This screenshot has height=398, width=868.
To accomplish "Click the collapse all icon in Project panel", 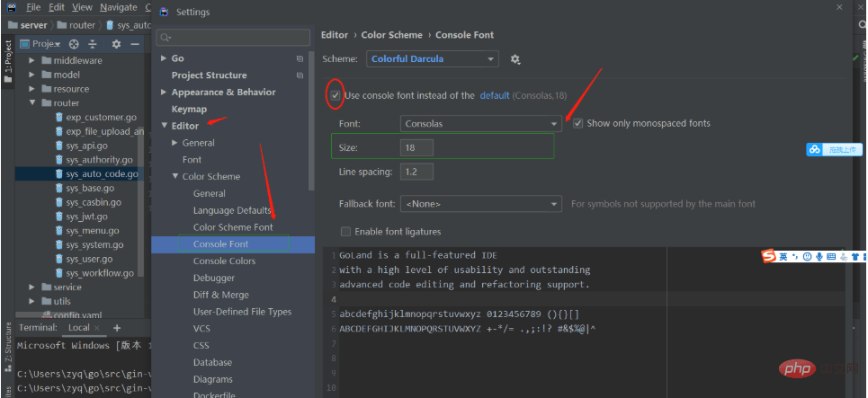I will click(93, 44).
